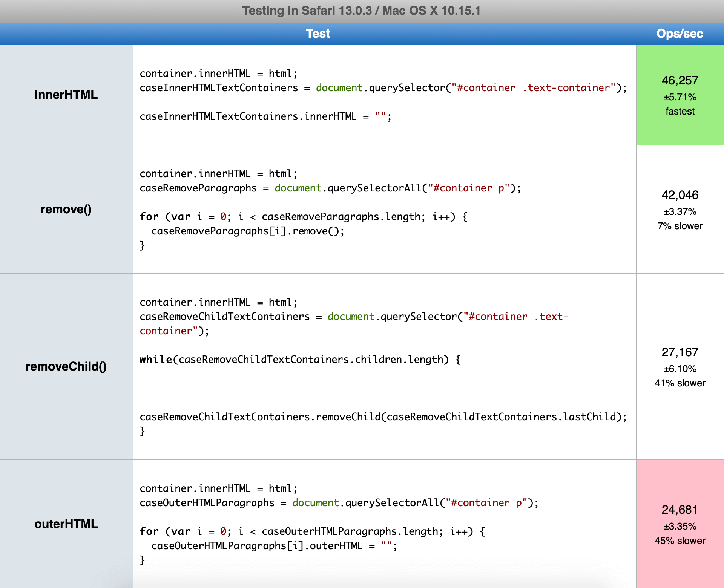This screenshot has width=724, height=588.
Task: Click the Test column header
Action: point(318,34)
